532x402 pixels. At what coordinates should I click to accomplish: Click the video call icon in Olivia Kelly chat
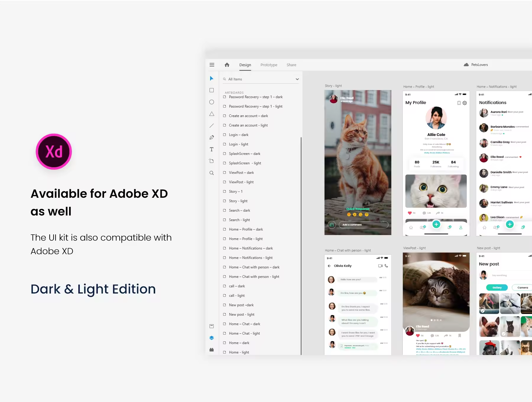pyautogui.click(x=380, y=266)
